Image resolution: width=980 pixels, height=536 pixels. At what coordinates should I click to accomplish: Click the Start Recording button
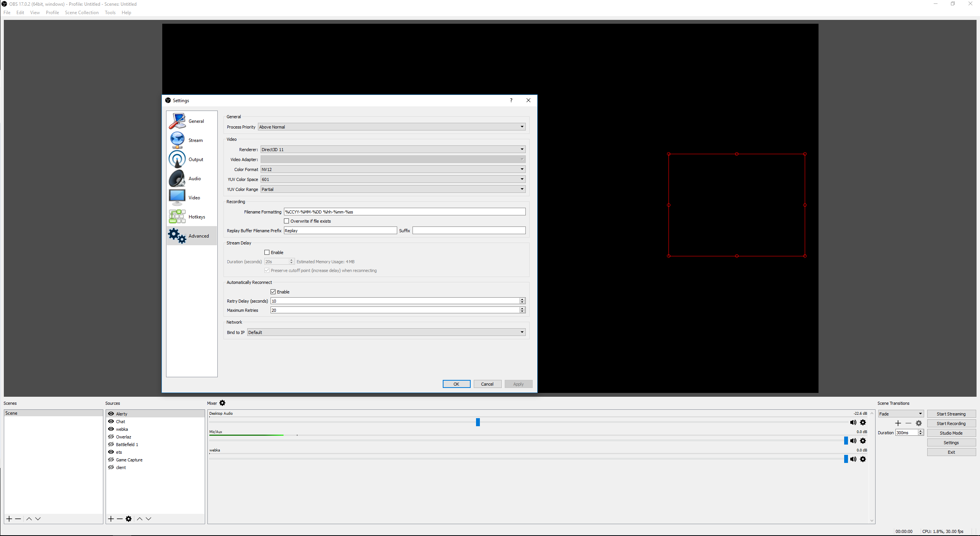click(951, 424)
